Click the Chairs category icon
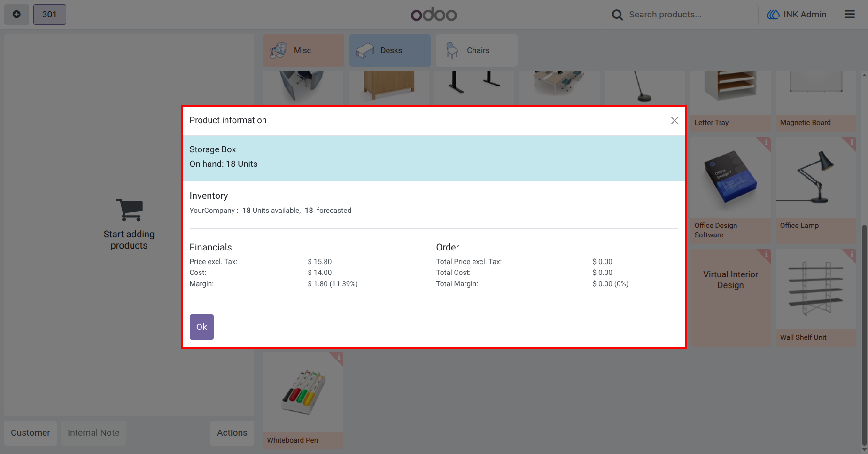This screenshot has height=454, width=868. tap(452, 50)
